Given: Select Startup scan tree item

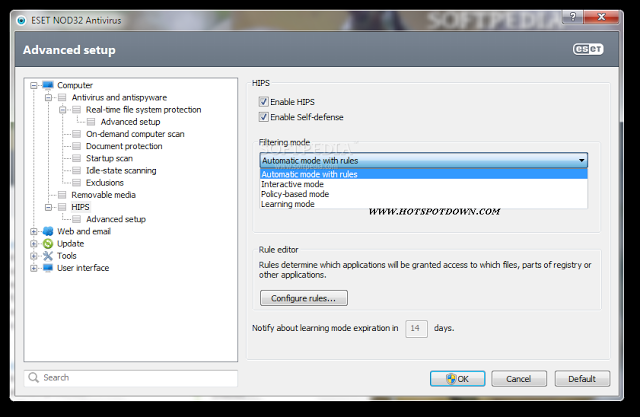Looking at the screenshot, I should click(109, 158).
